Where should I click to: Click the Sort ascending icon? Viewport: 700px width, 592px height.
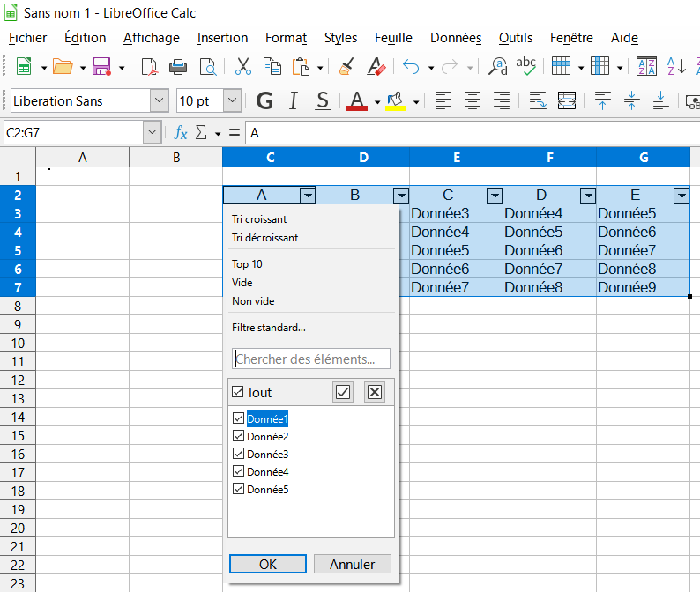(x=676, y=66)
